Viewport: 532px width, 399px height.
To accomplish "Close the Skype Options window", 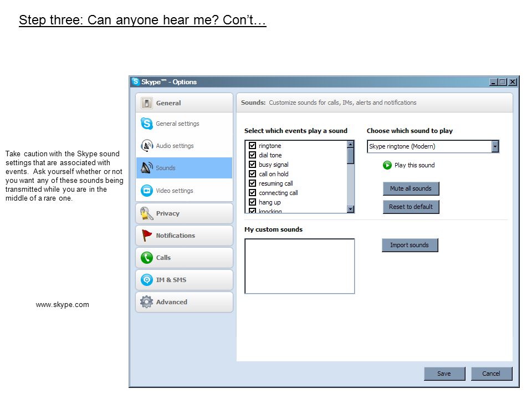I will [x=513, y=82].
